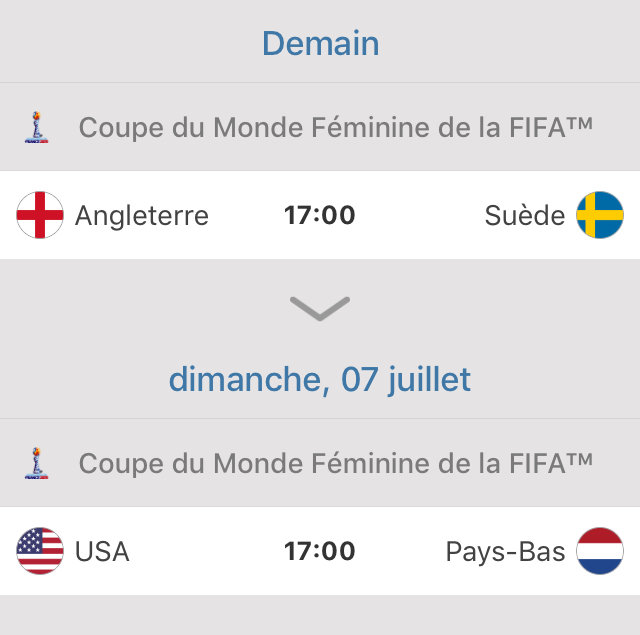Click the Sweden flag icon
640x635 pixels.
600,215
